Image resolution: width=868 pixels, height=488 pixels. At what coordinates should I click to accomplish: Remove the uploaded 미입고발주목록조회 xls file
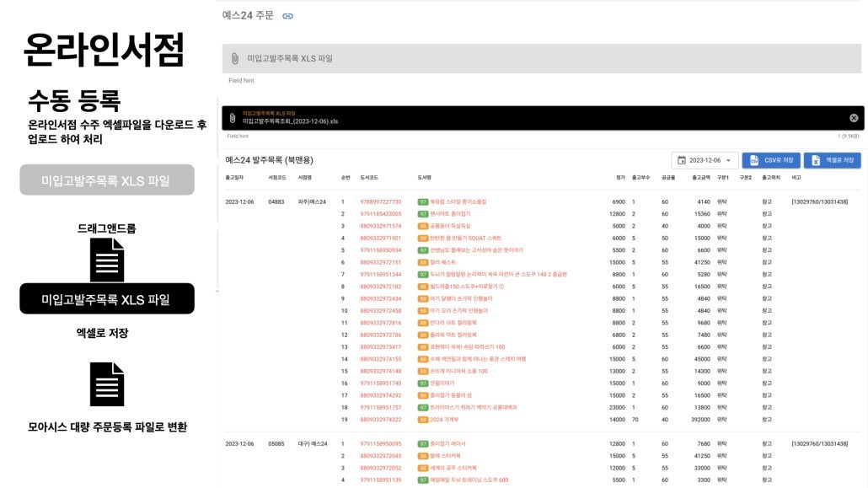(x=853, y=118)
